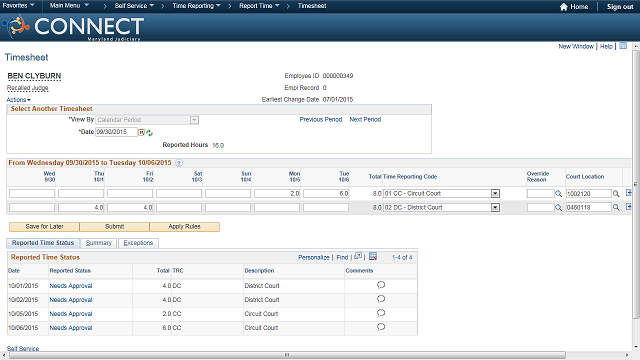Select the Reported Time Status tab
The image size is (640, 360).
click(43, 243)
